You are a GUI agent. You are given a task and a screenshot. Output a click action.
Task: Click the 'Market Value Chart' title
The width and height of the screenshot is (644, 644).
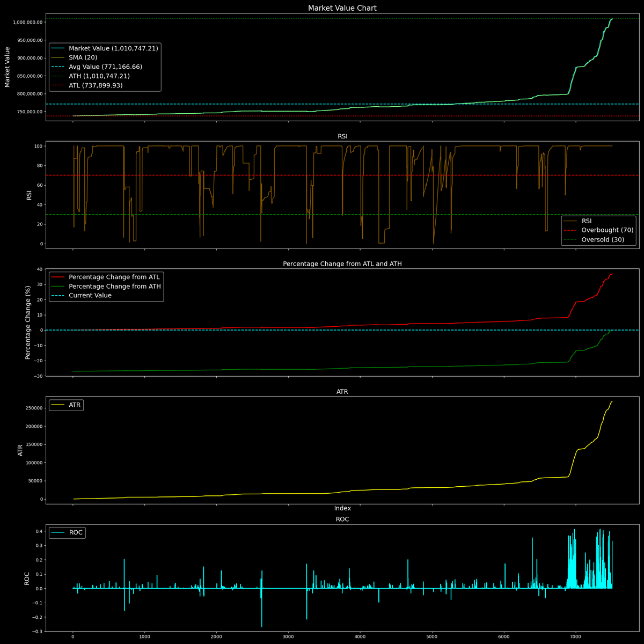click(x=342, y=8)
